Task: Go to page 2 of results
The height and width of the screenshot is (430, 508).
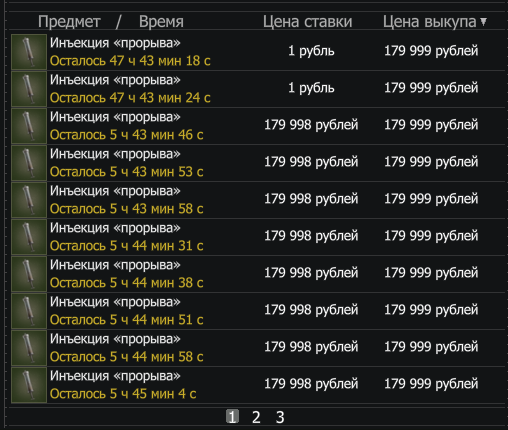Action: (256, 417)
